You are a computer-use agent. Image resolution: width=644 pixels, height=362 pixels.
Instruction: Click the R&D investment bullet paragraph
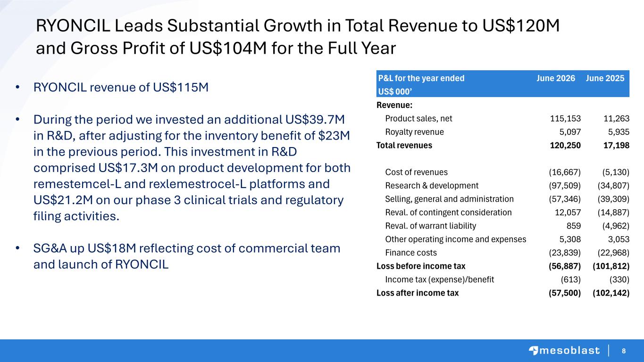click(x=192, y=168)
